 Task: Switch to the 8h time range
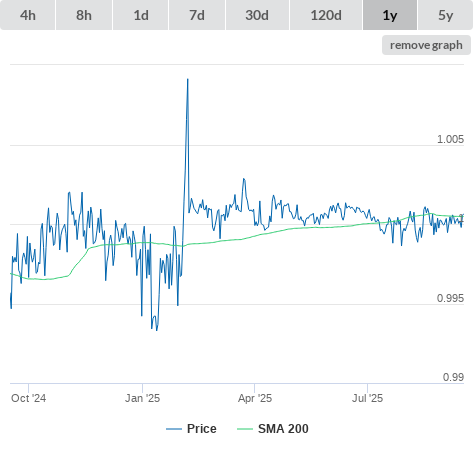pos(84,15)
